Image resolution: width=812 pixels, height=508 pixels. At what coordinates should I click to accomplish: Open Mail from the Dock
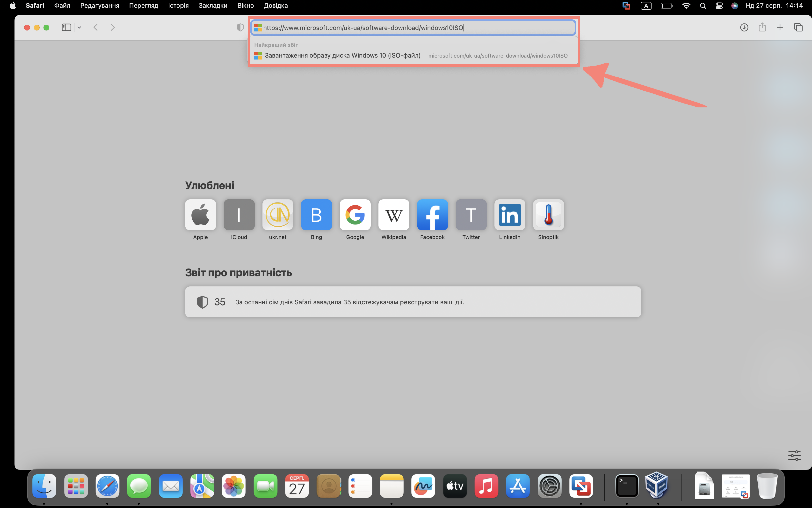(171, 486)
